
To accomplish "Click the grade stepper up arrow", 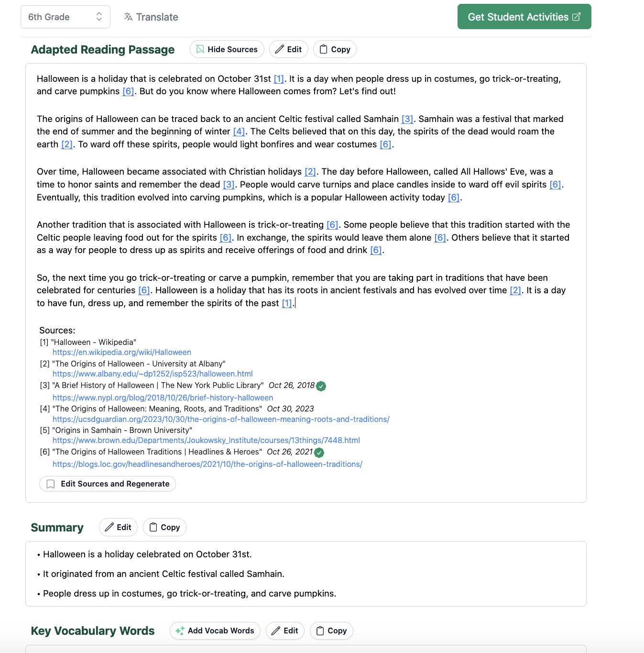I will click(99, 14).
